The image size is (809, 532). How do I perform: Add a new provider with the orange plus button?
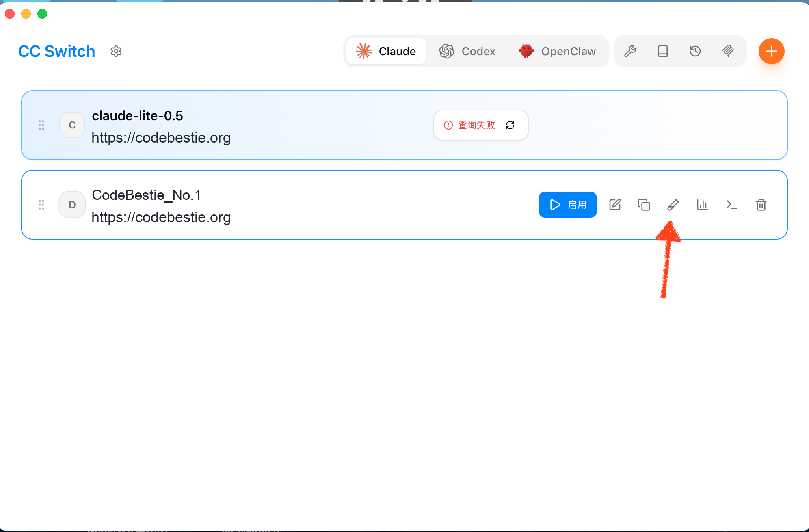click(772, 51)
